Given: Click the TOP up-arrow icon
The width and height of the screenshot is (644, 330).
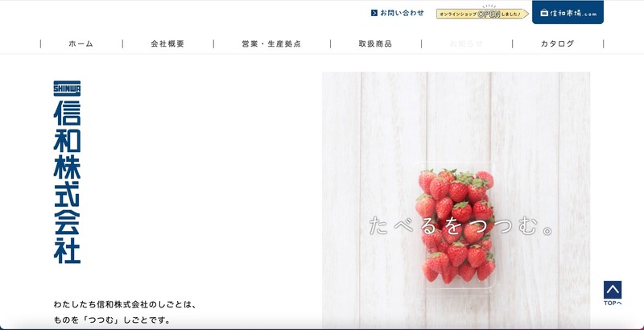Looking at the screenshot, I should tap(613, 290).
